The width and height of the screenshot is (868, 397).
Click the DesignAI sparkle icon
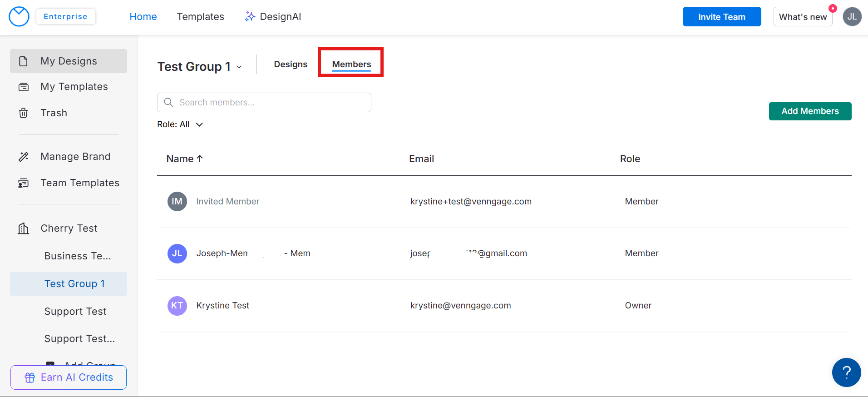250,17
